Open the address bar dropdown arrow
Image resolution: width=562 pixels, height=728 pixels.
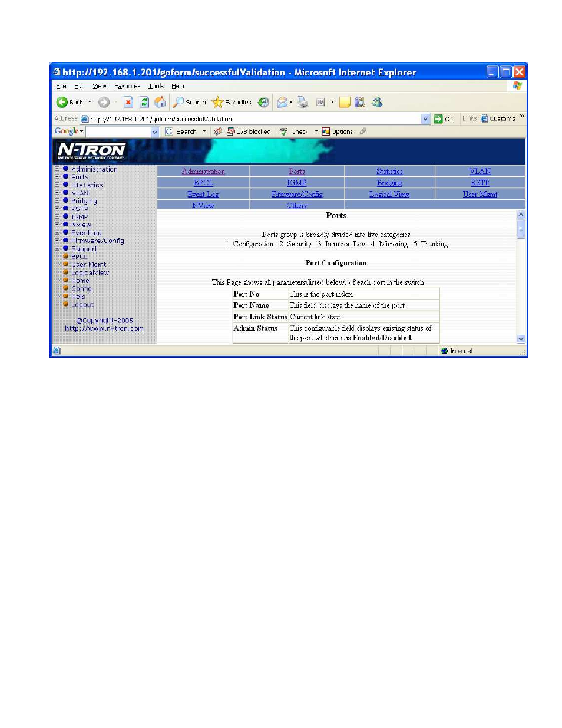(426, 119)
